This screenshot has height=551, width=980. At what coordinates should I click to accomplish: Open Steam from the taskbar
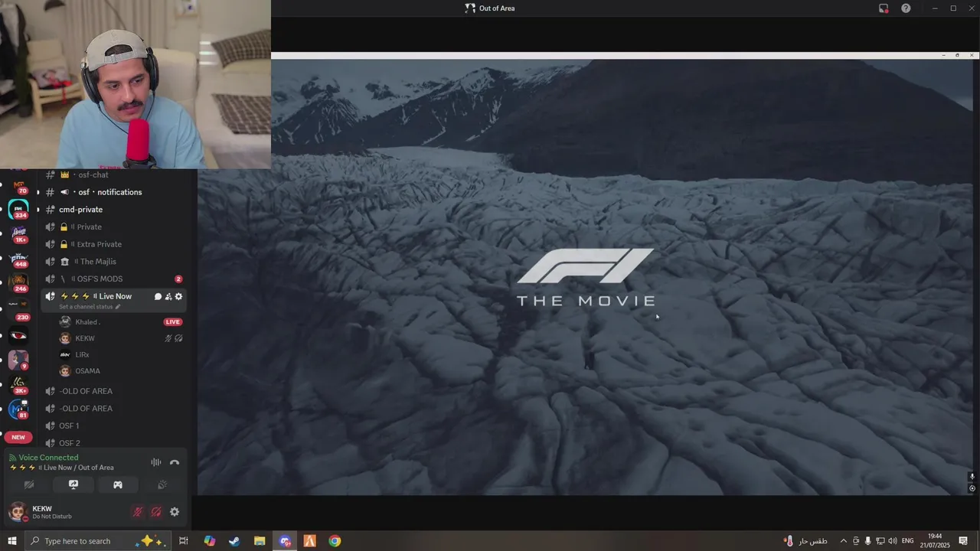234,541
